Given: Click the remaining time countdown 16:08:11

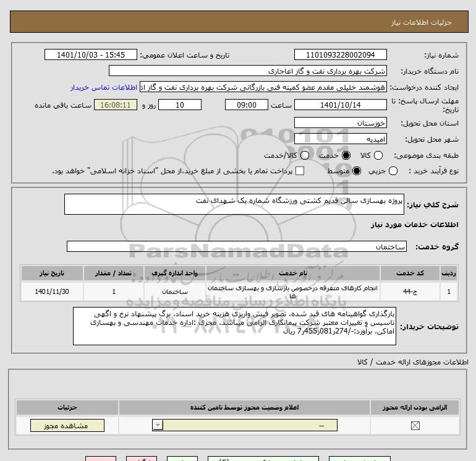Looking at the screenshot, I should (x=116, y=105).
